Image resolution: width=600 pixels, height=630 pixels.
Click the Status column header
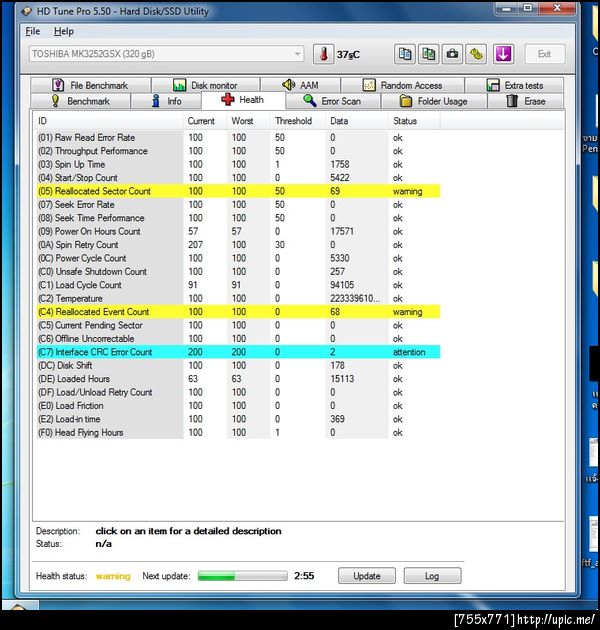[414, 121]
